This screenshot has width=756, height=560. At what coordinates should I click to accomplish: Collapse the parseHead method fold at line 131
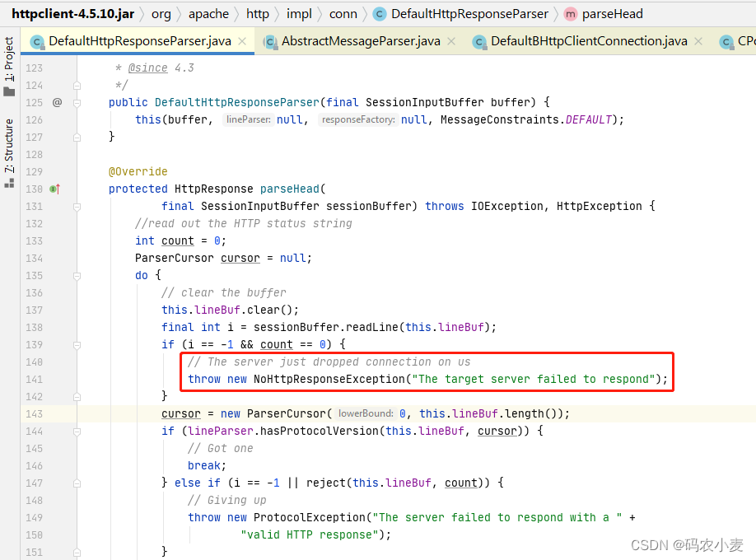point(77,207)
